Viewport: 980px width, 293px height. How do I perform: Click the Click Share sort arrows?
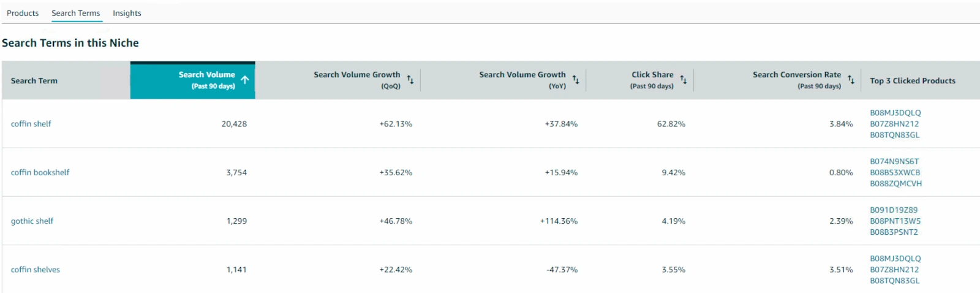tap(684, 80)
